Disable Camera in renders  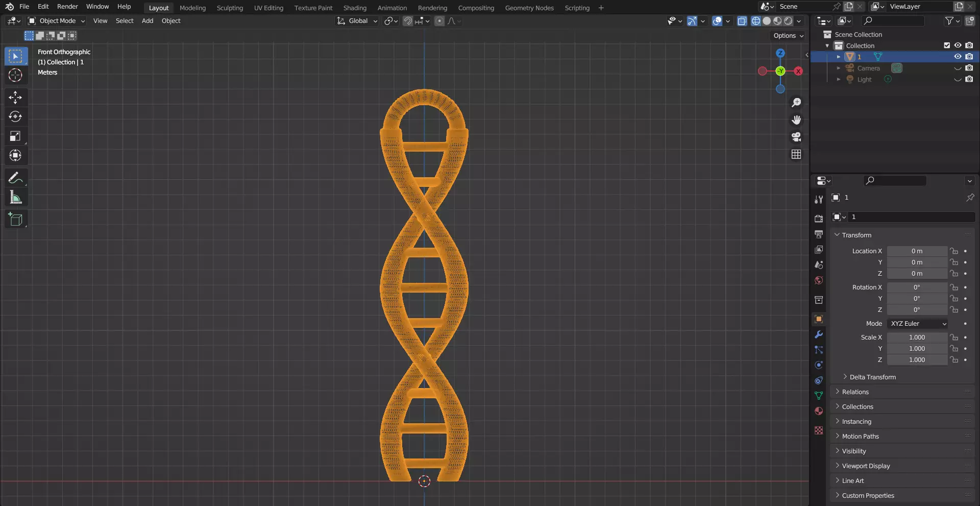point(969,68)
